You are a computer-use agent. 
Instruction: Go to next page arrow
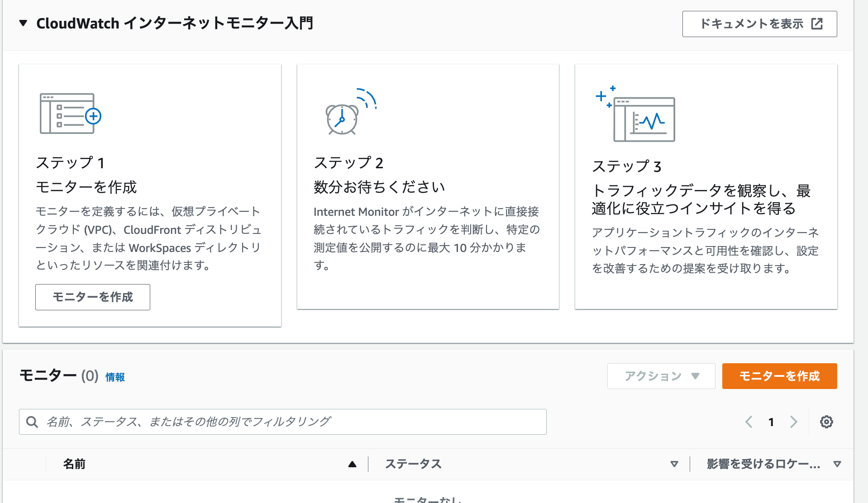793,422
